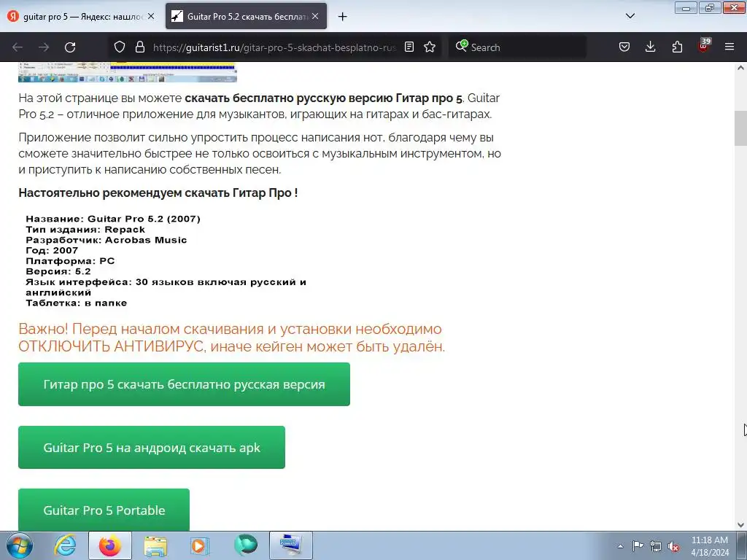The height and width of the screenshot is (560, 747).
Task: Open a new tab with plus
Action: point(342,17)
